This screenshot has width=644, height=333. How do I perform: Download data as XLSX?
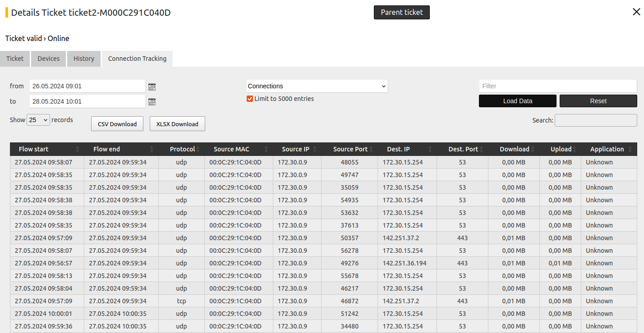[x=177, y=124]
